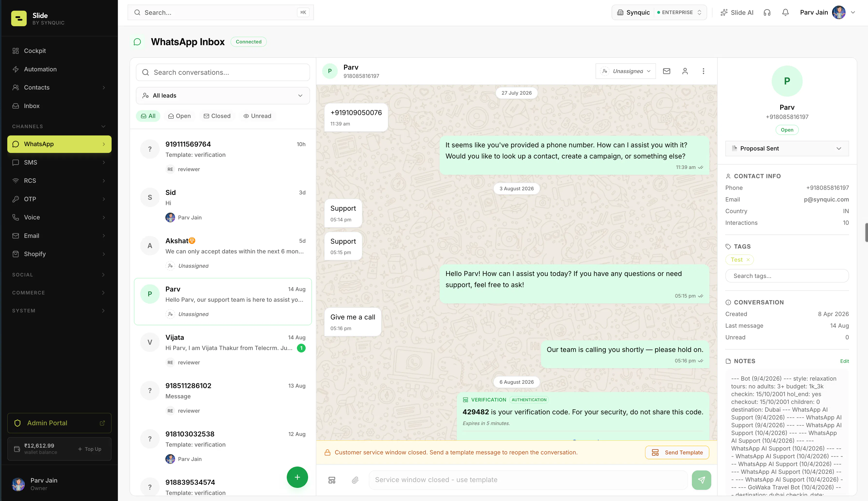Remove the Test tag

[748, 260]
